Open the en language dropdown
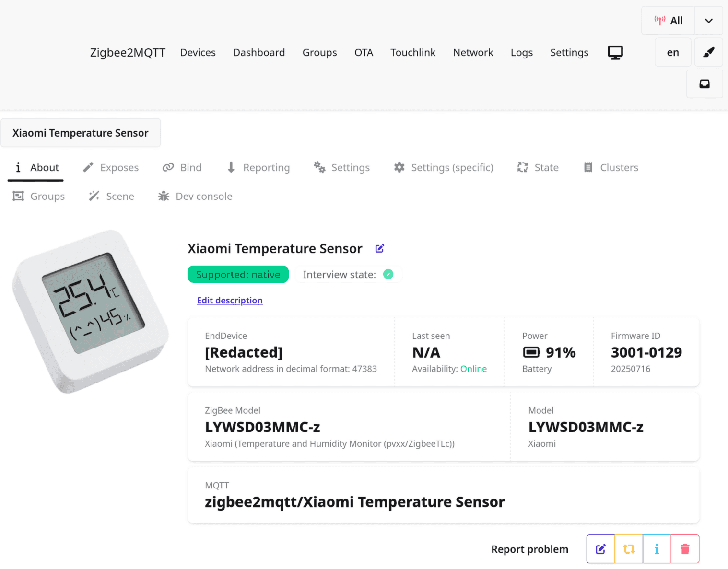 pos(672,52)
